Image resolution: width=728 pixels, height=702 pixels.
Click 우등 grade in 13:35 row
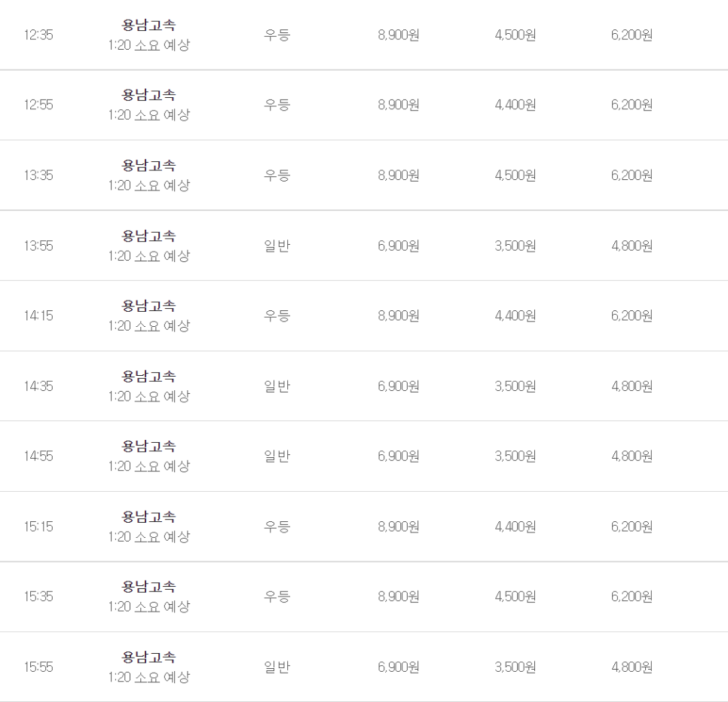[277, 175]
